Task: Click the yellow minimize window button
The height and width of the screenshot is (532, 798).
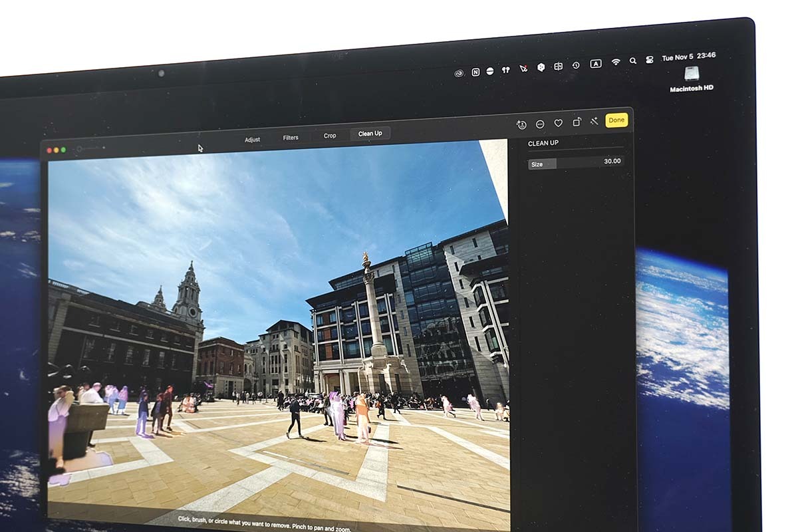Action: pyautogui.click(x=57, y=150)
